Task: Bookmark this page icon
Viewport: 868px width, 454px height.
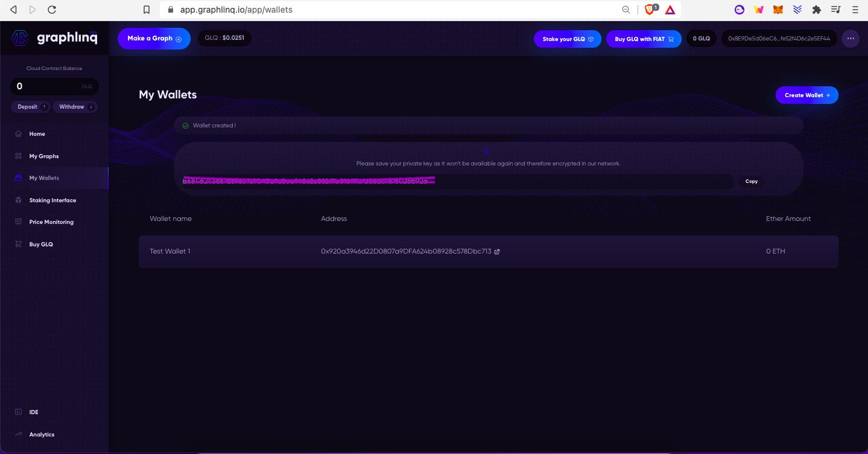Action: click(x=146, y=10)
